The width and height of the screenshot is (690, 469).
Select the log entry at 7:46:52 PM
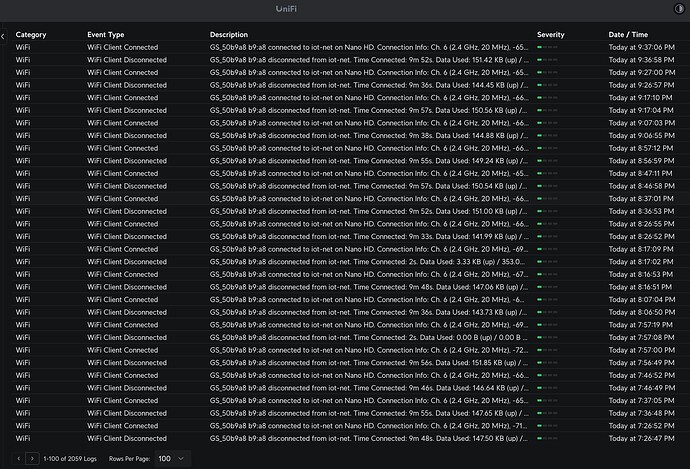pos(350,375)
